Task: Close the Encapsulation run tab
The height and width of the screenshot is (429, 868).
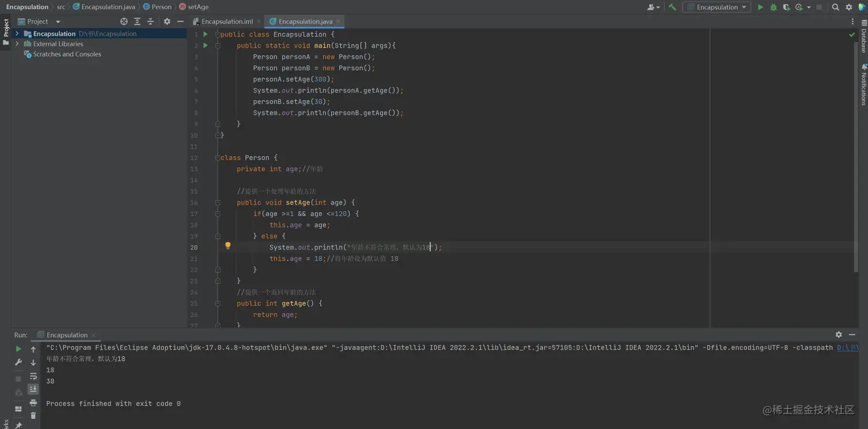Action: point(94,335)
